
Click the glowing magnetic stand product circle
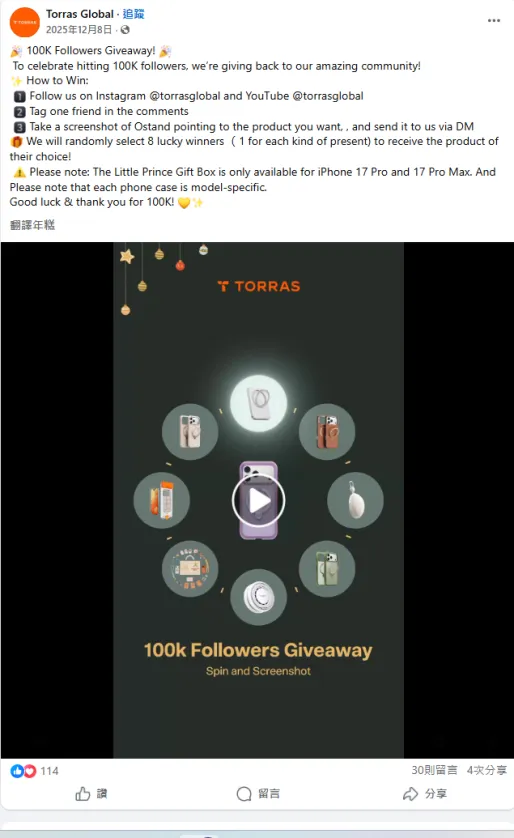click(259, 403)
